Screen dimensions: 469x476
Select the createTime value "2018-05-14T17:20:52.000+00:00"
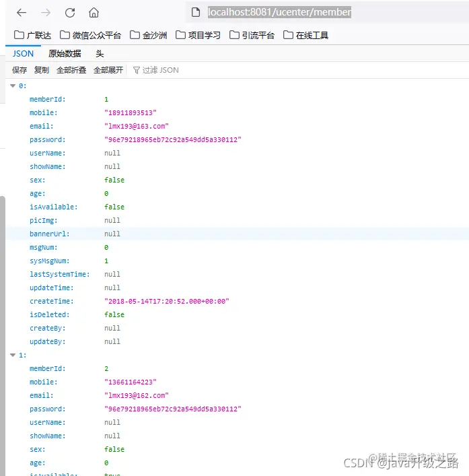point(167,302)
